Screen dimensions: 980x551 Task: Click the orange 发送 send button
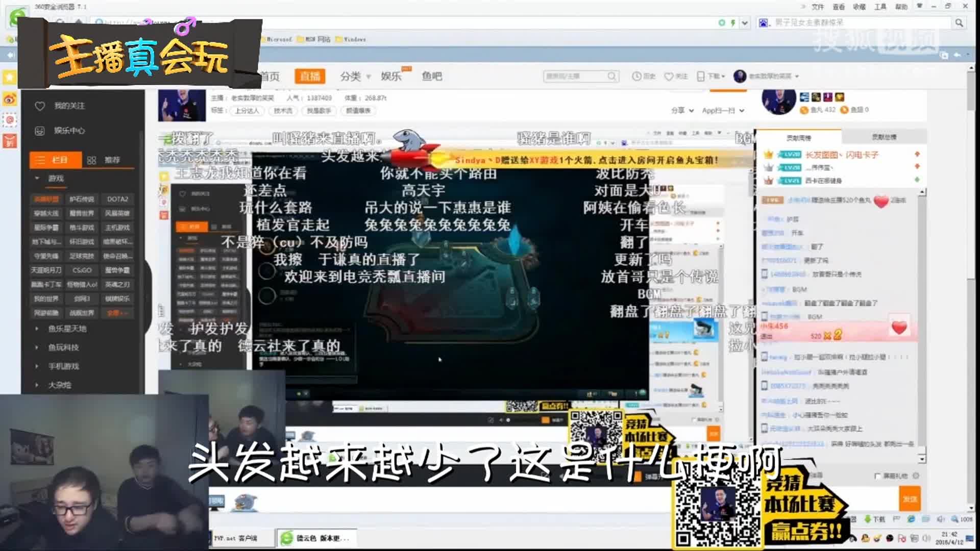point(910,499)
